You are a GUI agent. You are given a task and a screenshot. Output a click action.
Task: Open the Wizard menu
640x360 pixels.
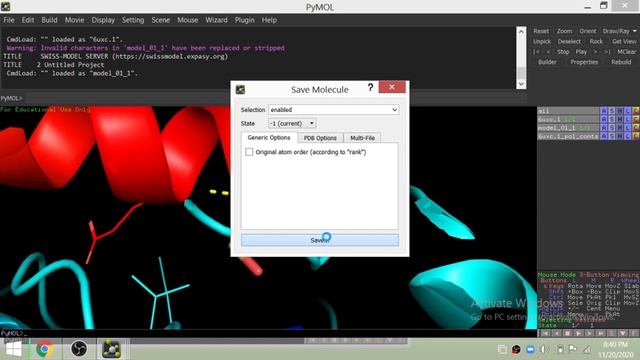click(x=216, y=20)
